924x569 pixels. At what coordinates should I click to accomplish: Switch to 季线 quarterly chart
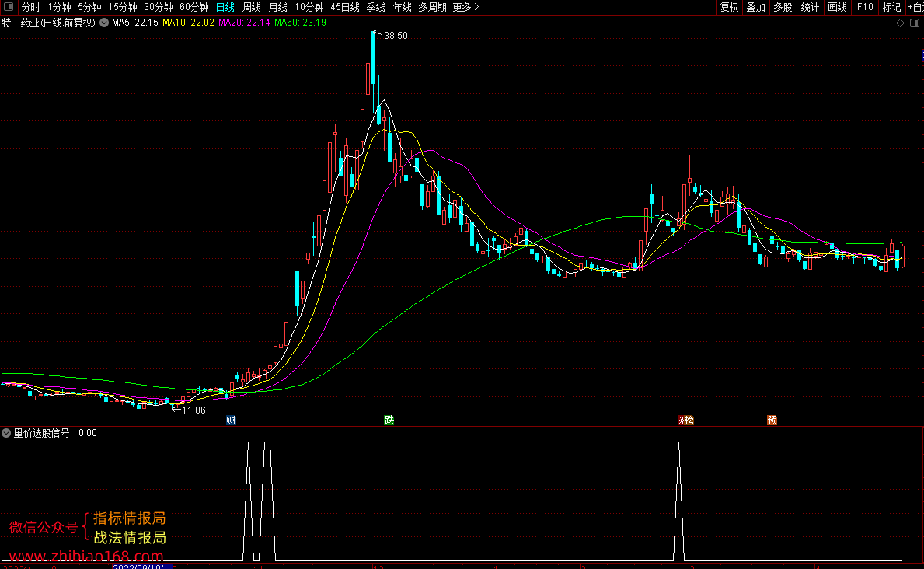pyautogui.click(x=376, y=7)
